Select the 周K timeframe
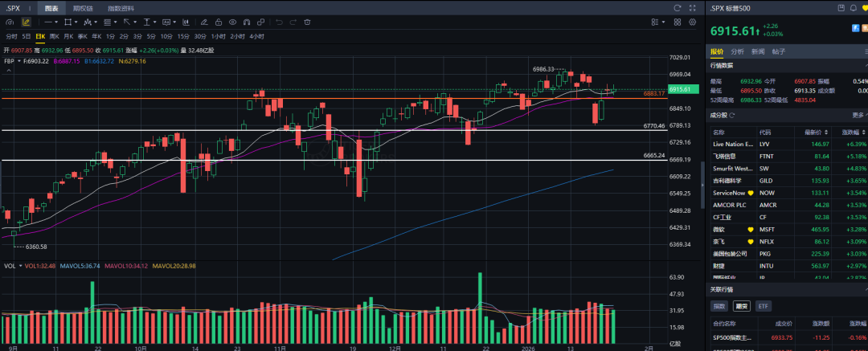868x351 pixels. [x=55, y=36]
